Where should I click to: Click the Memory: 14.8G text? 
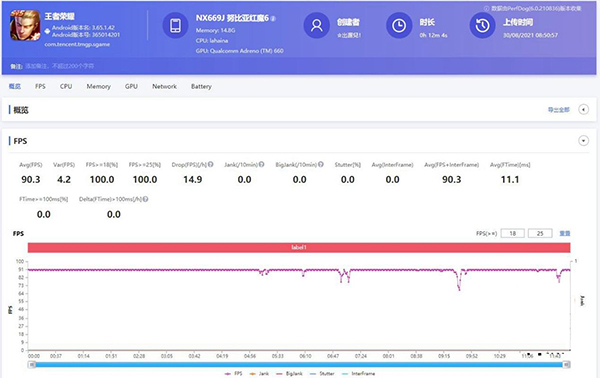click(215, 30)
